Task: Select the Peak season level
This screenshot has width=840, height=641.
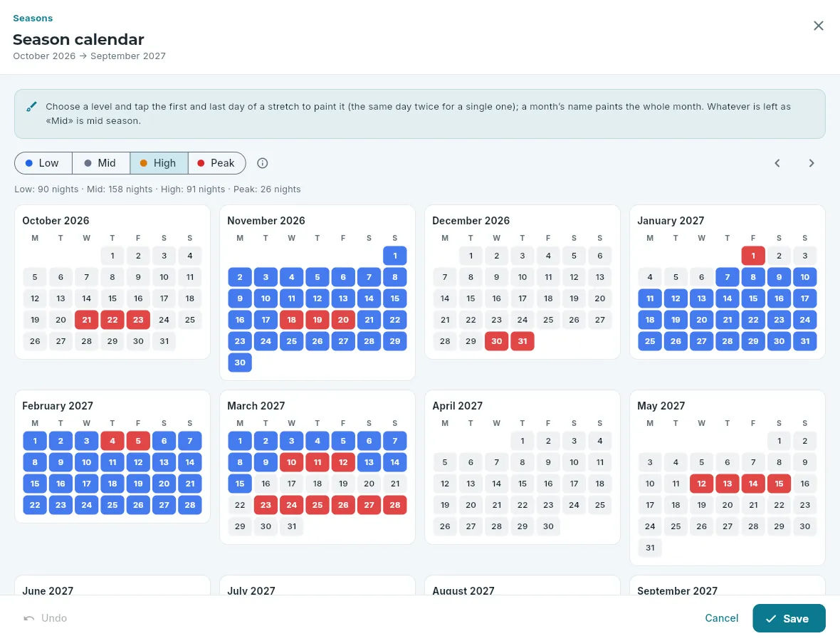Action: click(216, 163)
